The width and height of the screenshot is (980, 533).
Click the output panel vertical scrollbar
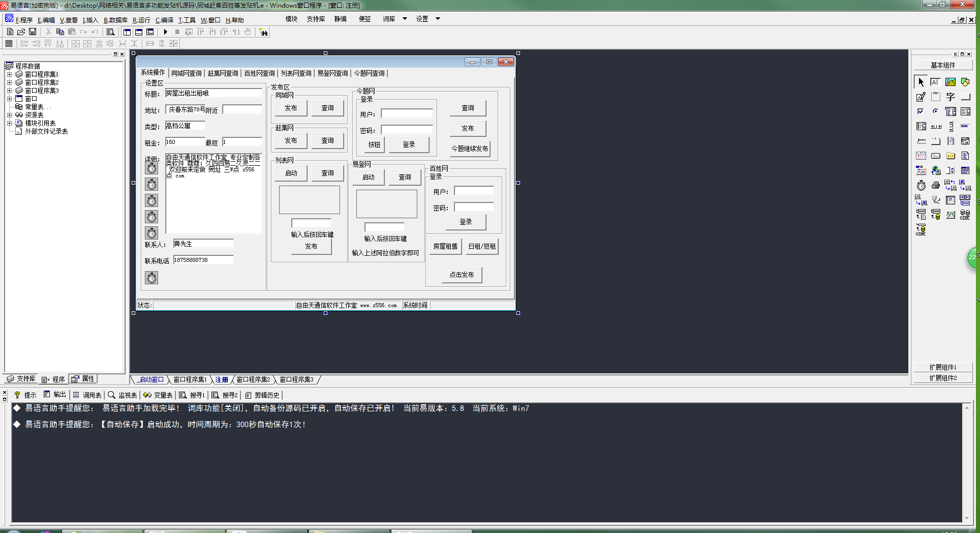[967, 463]
